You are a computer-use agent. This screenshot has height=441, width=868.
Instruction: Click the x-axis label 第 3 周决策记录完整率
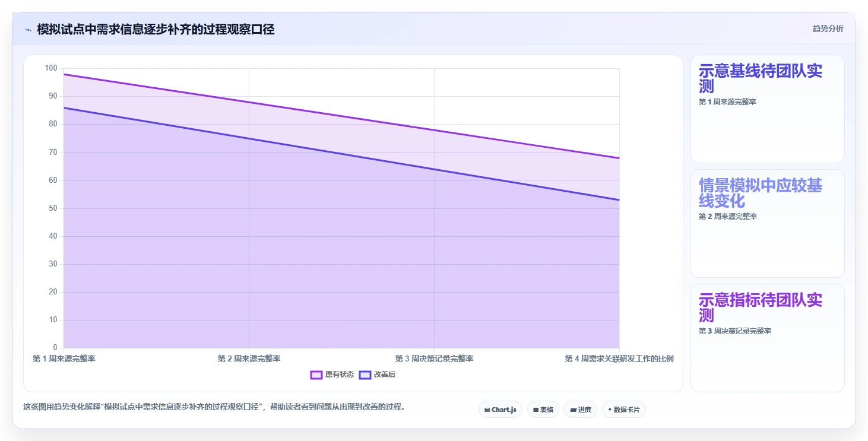pos(435,358)
